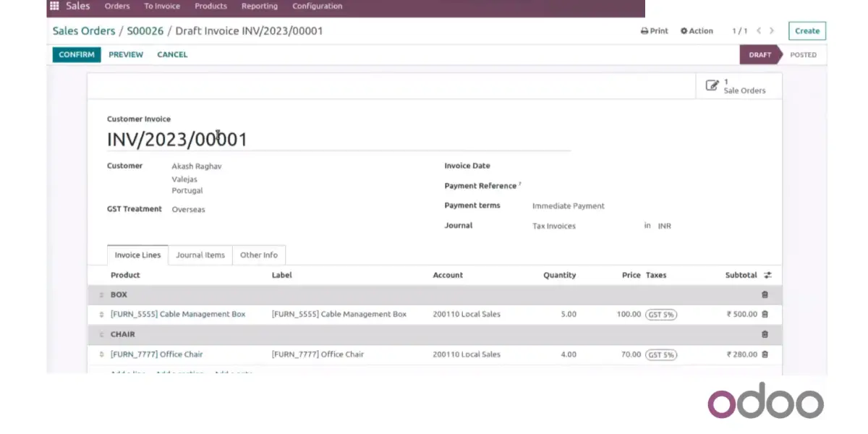Go to the previous record arrow
Viewport: 868px width, 434px height.
click(759, 31)
